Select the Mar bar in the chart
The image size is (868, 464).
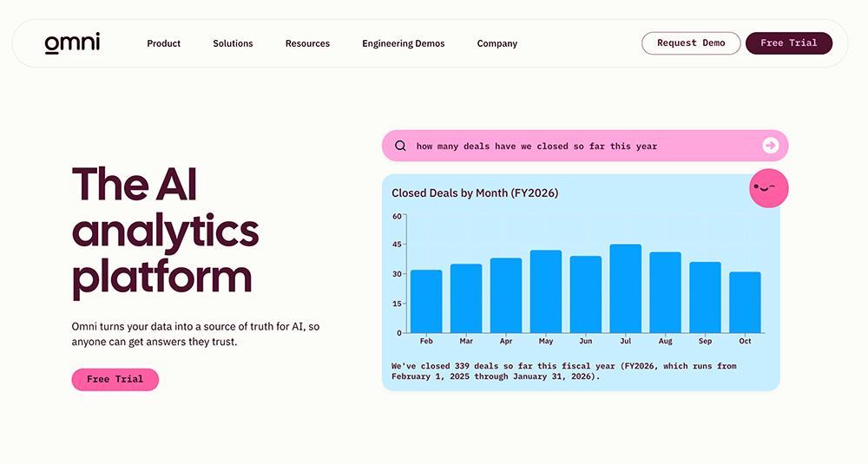tap(466, 298)
